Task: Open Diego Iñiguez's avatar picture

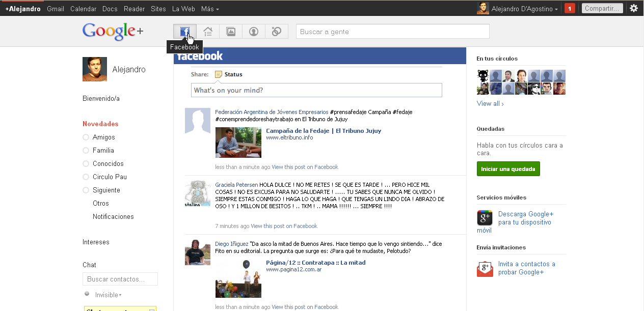Action: (x=198, y=252)
